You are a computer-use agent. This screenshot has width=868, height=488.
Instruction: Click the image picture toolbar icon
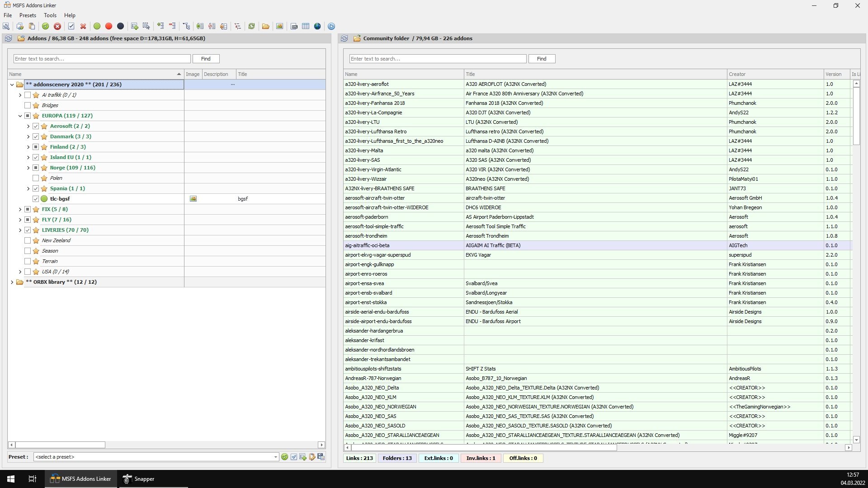(279, 26)
